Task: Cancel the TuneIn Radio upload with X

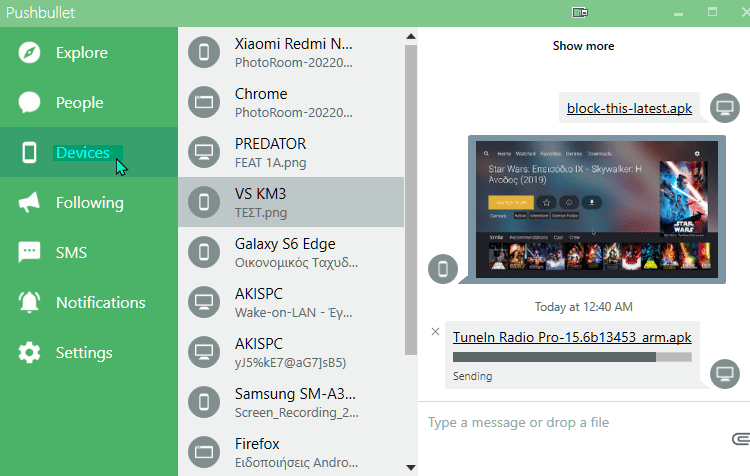Action: click(x=435, y=332)
